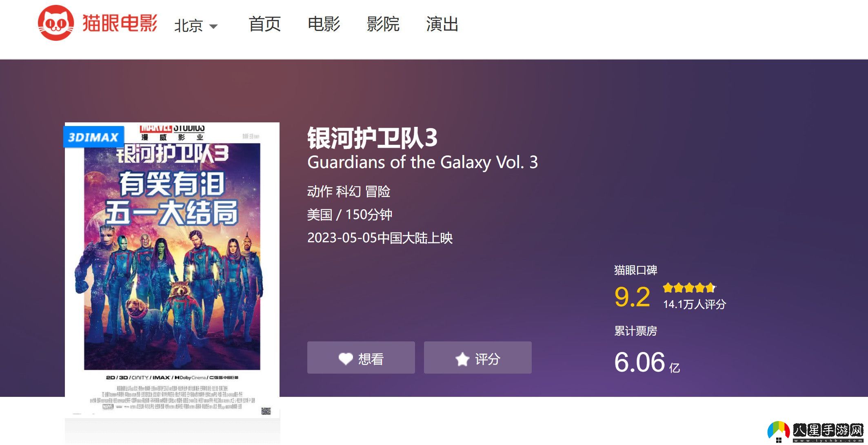The image size is (868, 445).
Task: Open the 演出 navigation item
Action: pos(442,24)
